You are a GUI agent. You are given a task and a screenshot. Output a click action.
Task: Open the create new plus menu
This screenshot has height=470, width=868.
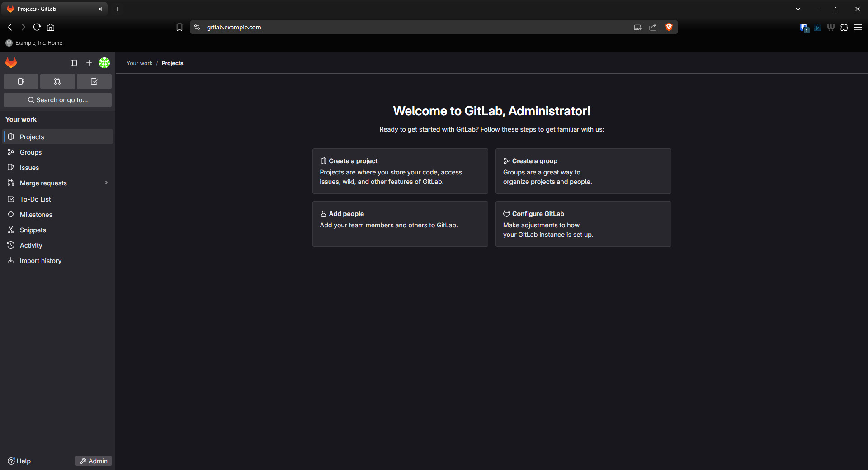tap(89, 63)
